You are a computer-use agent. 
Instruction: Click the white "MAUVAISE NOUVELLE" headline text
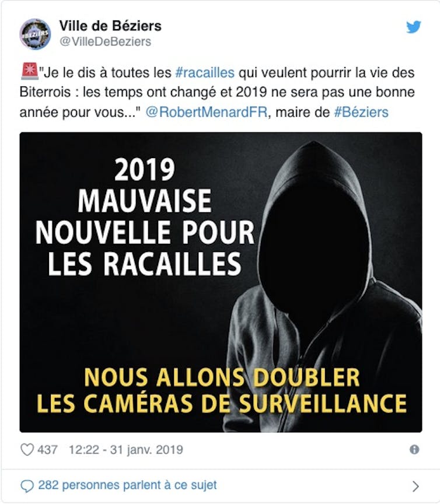[x=145, y=216]
